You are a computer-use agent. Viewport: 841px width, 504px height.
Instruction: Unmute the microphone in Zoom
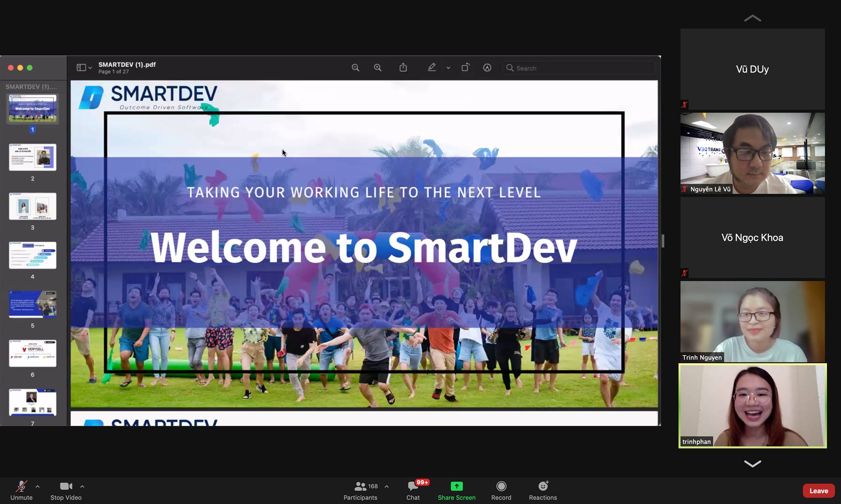click(21, 490)
